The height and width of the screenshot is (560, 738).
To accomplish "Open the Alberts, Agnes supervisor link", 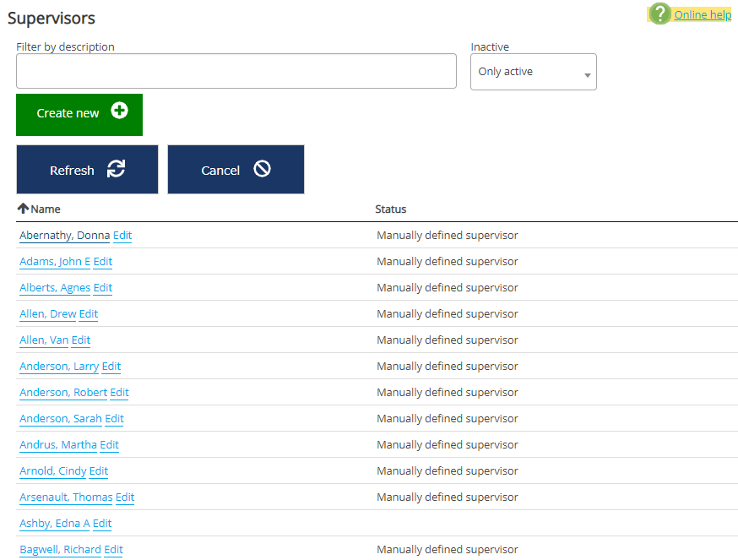I will tap(55, 288).
